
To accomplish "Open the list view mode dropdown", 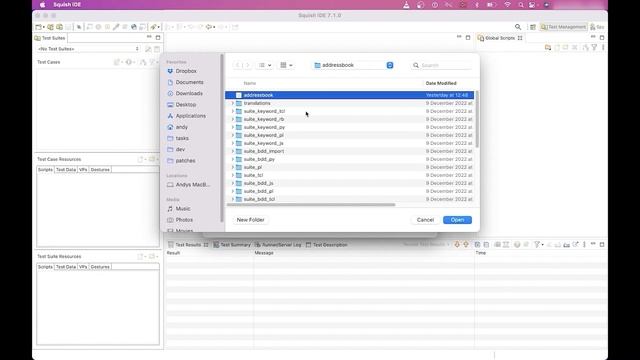I will tap(265, 65).
